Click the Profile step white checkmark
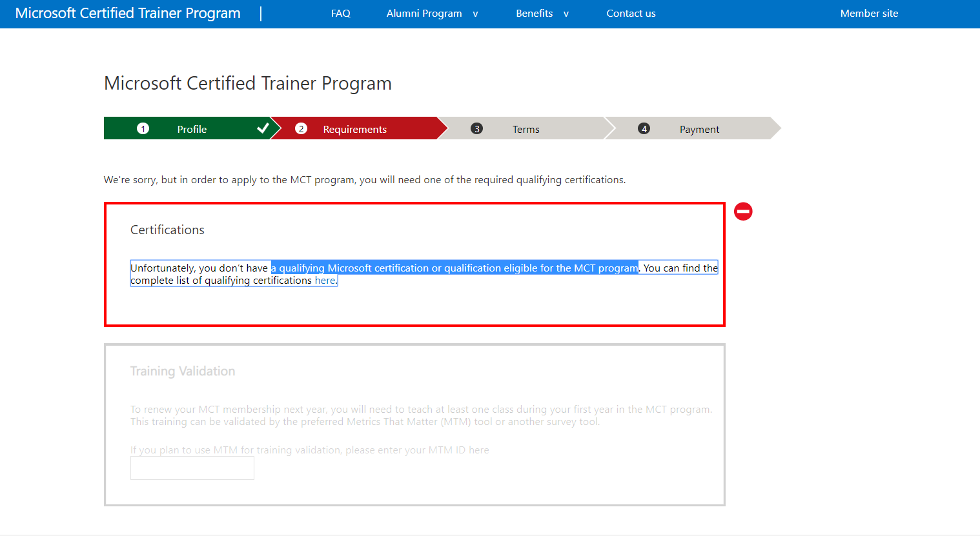The image size is (980, 536). [263, 128]
